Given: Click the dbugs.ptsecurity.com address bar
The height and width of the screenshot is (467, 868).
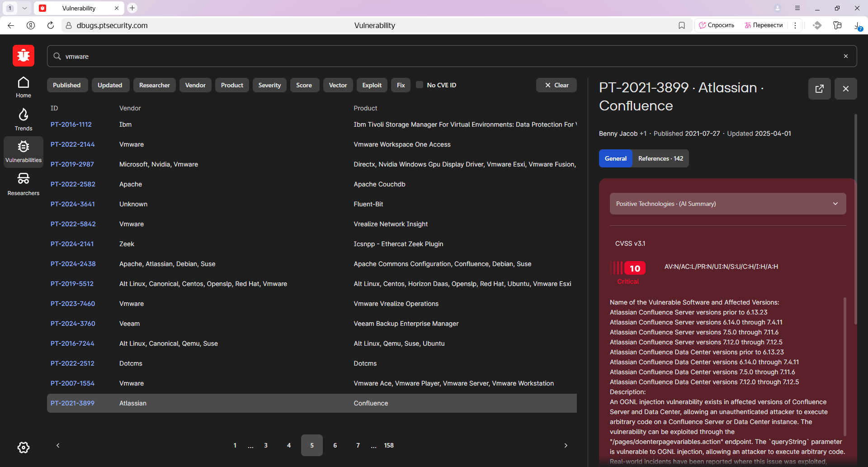Looking at the screenshot, I should [x=112, y=25].
